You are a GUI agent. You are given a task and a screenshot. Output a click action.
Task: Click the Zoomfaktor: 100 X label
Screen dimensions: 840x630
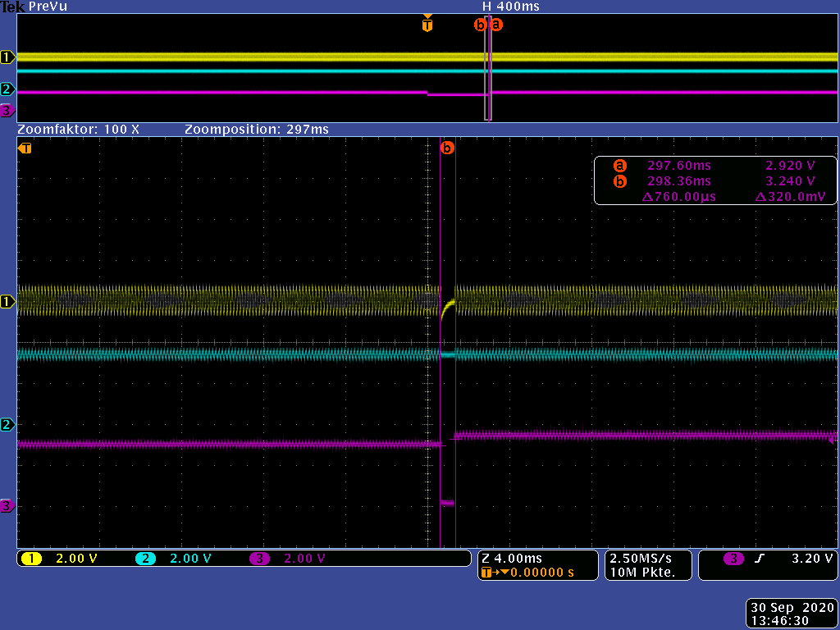78,129
